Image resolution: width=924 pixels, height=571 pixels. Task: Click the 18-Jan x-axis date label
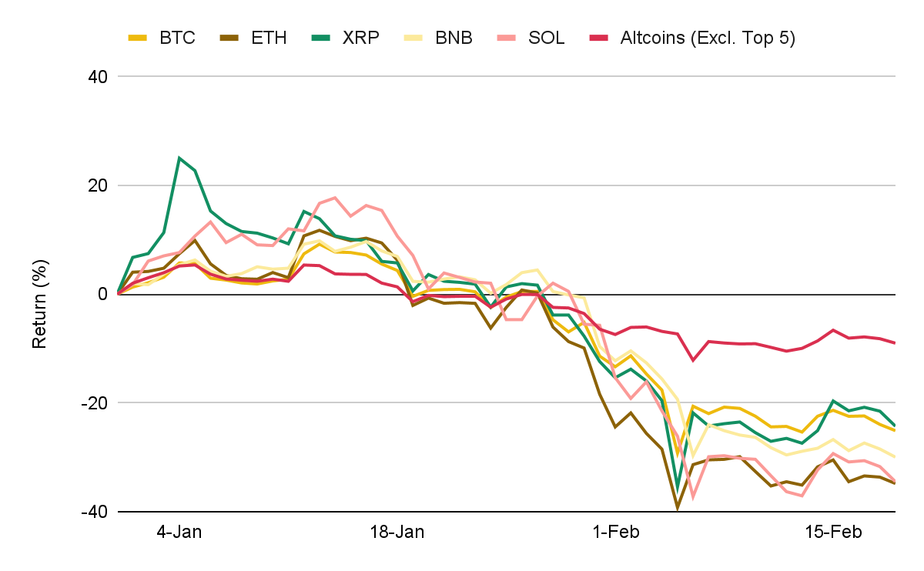click(397, 533)
